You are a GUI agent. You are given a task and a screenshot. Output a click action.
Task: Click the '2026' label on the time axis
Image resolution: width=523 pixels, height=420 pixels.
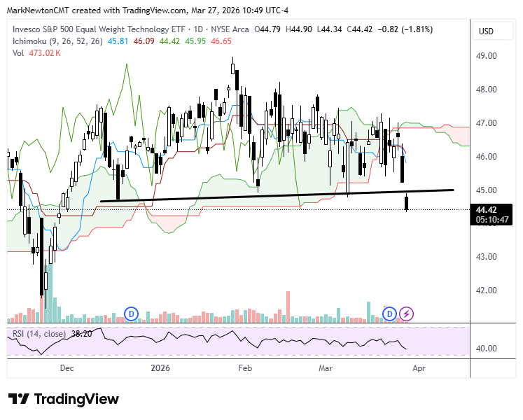click(x=161, y=367)
